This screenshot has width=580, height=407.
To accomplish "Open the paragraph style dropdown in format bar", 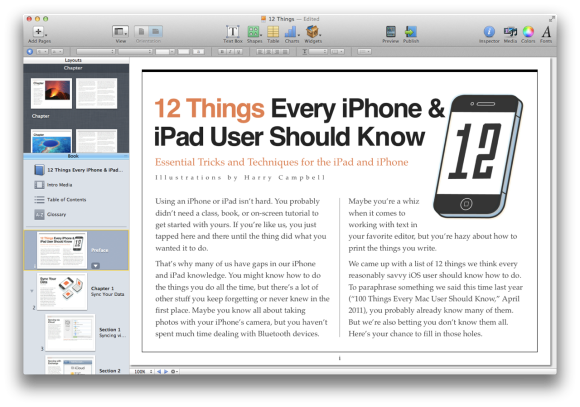I will coord(43,51).
